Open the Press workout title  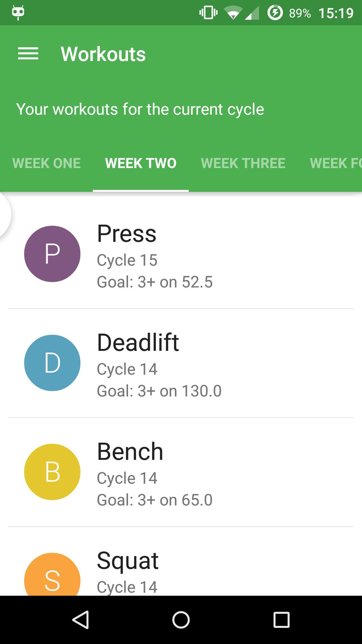click(x=127, y=234)
